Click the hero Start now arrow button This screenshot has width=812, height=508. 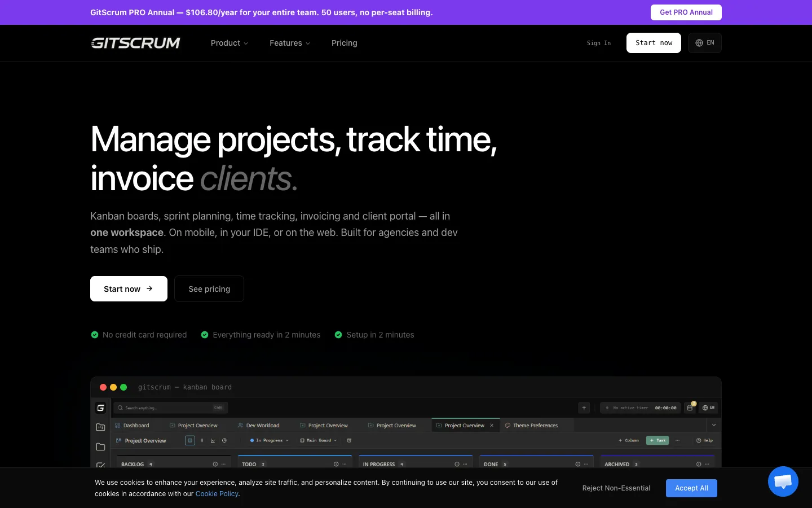129,288
